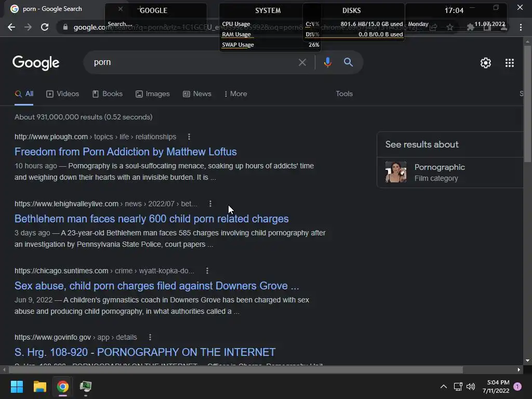532x399 pixels.
Task: Click the plough.com breadcrumb URL
Action: pyautogui.click(x=96, y=137)
